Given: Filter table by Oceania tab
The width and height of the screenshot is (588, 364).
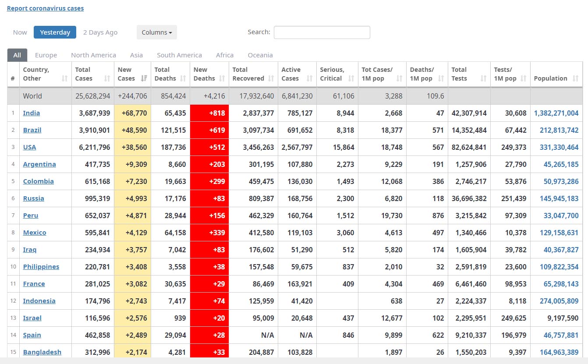Looking at the screenshot, I should pos(260,55).
